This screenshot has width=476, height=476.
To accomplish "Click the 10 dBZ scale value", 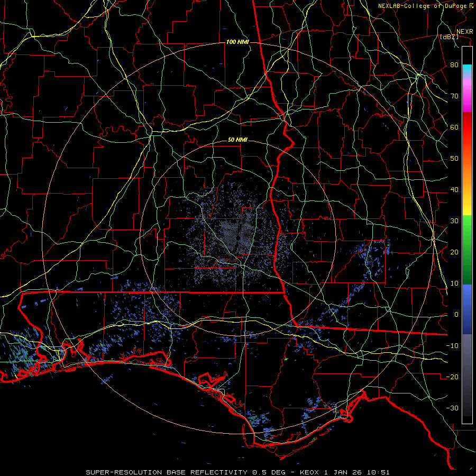I will click(x=454, y=283).
